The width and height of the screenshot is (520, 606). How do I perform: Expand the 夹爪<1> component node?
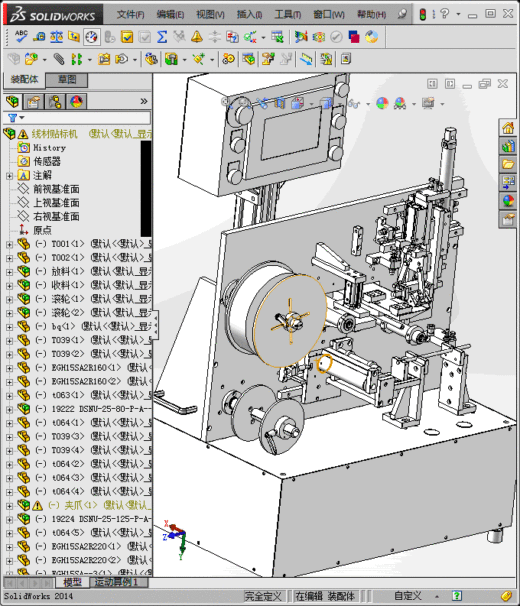tap(9, 506)
